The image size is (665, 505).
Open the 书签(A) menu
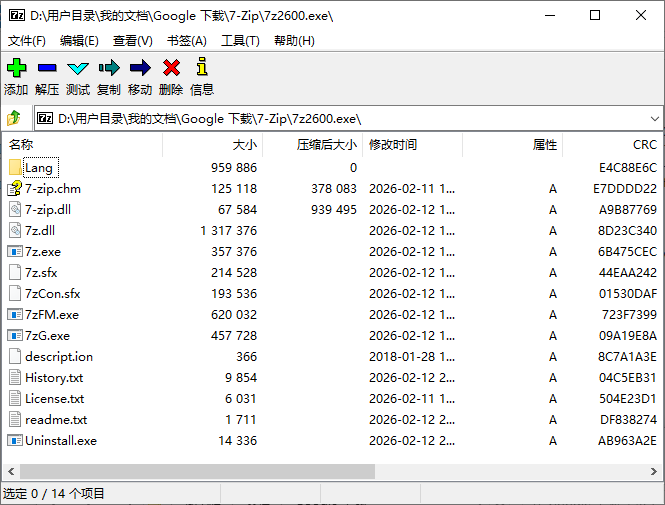(187, 41)
